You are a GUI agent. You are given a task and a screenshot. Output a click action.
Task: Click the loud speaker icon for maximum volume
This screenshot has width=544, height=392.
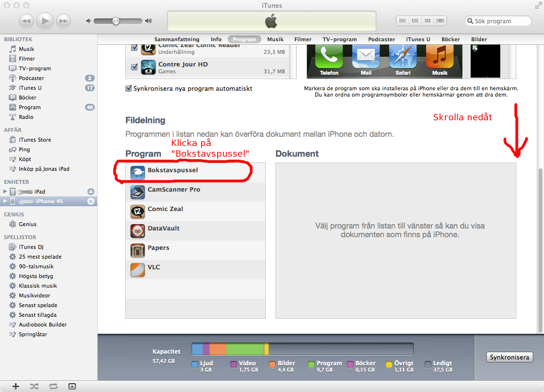(149, 21)
